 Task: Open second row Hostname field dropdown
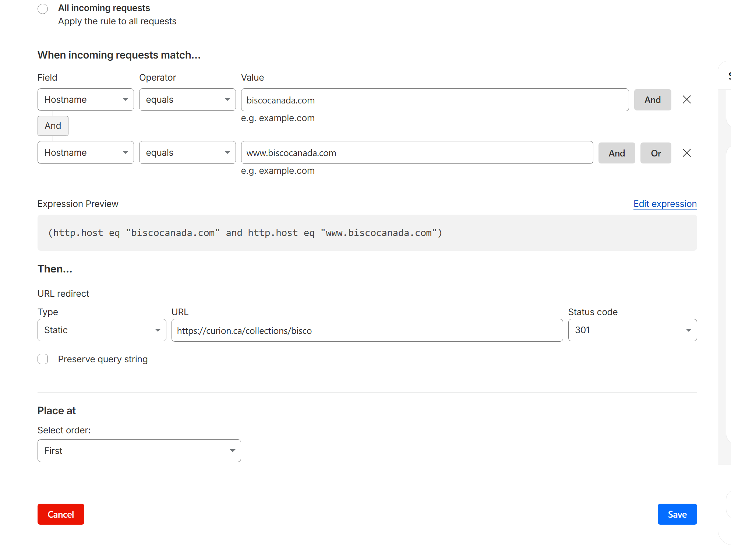[85, 152]
